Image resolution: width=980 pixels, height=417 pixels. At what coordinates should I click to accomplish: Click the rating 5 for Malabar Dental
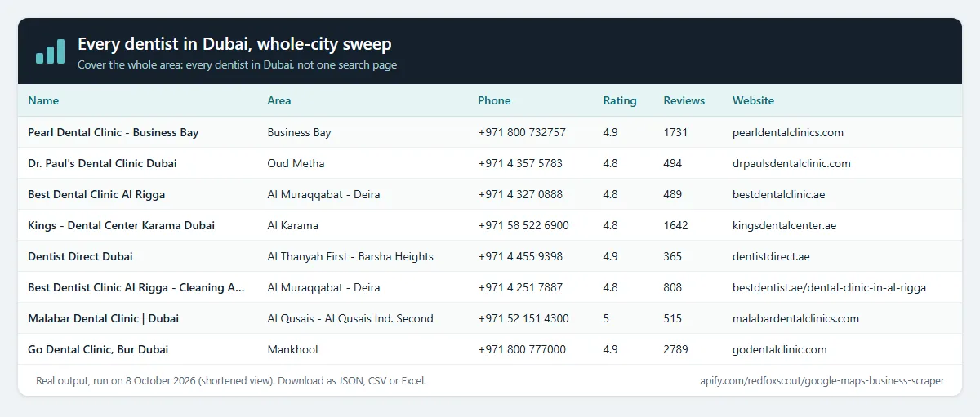coord(606,318)
